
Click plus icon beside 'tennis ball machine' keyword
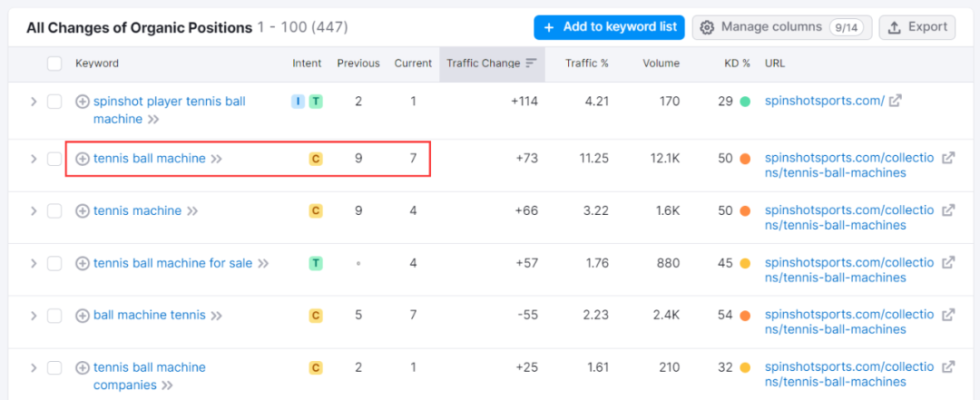[83, 159]
